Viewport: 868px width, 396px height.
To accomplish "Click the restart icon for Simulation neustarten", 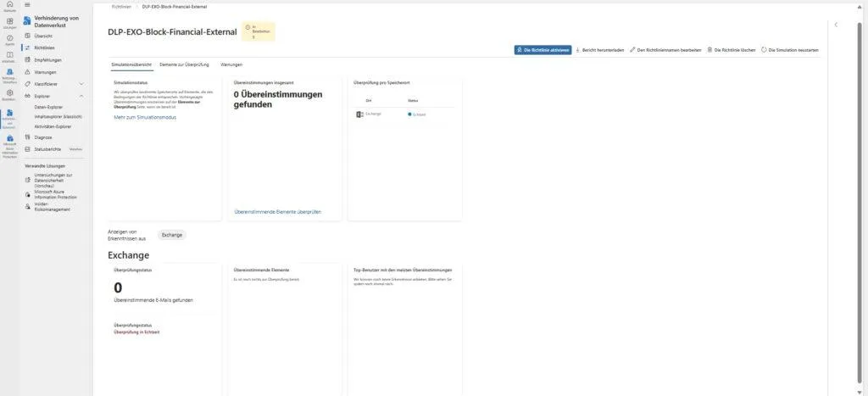I will [x=764, y=50].
